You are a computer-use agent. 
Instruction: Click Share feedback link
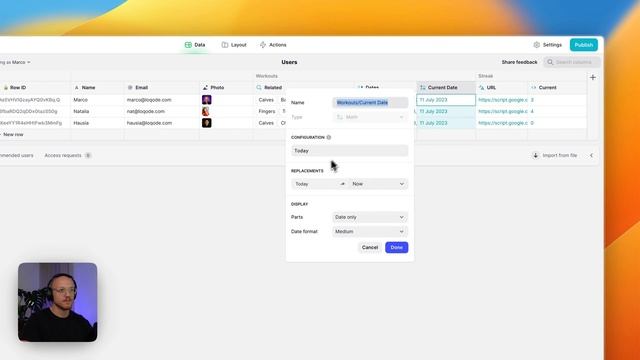[x=519, y=62]
